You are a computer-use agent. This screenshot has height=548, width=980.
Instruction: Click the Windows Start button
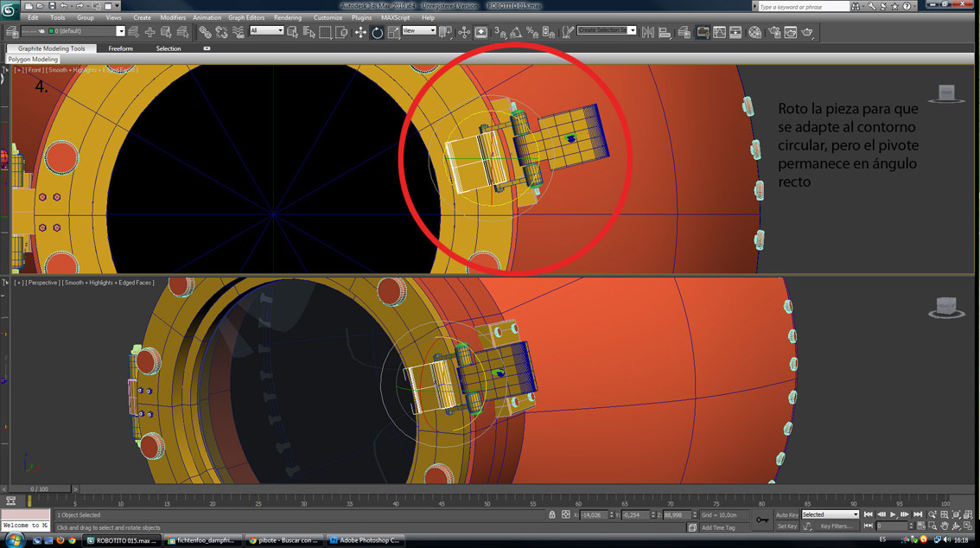(x=14, y=540)
